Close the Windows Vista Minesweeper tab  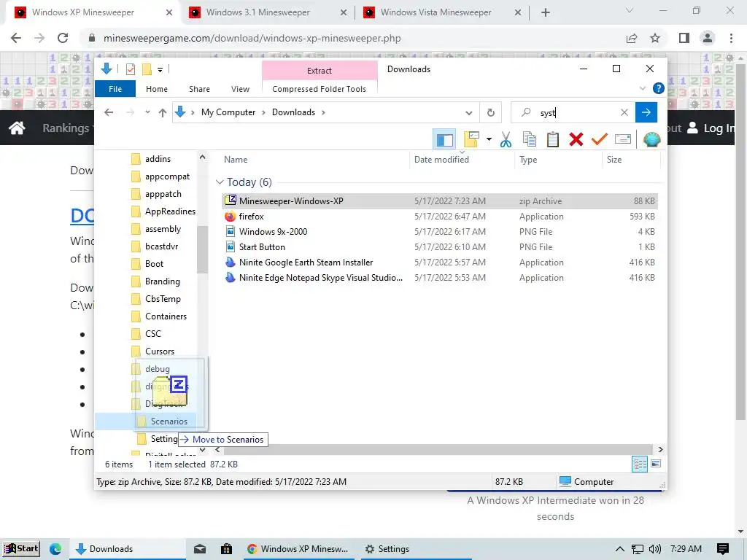(518, 12)
